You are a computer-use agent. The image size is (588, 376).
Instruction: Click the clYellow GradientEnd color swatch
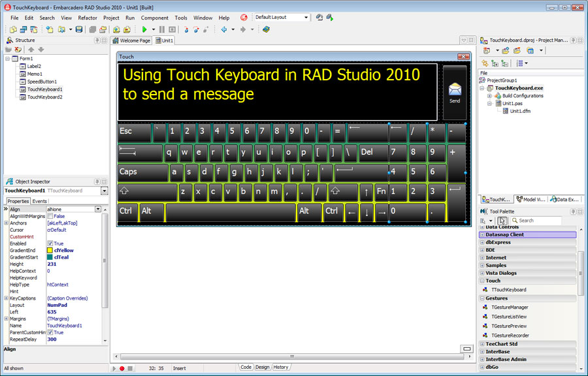click(x=50, y=250)
